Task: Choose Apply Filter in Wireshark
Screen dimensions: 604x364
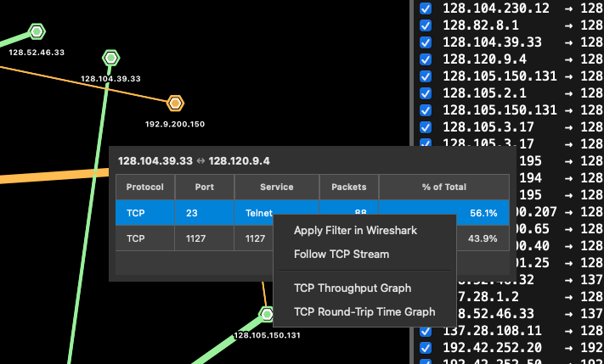Action: point(355,231)
